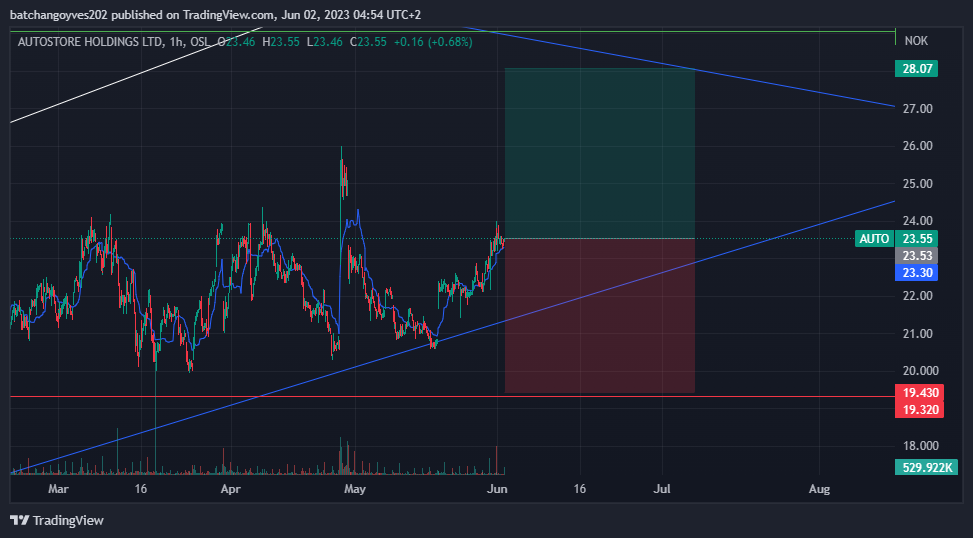Click the 28.07 take-profit price label
This screenshot has width=973, height=538.
(x=917, y=68)
